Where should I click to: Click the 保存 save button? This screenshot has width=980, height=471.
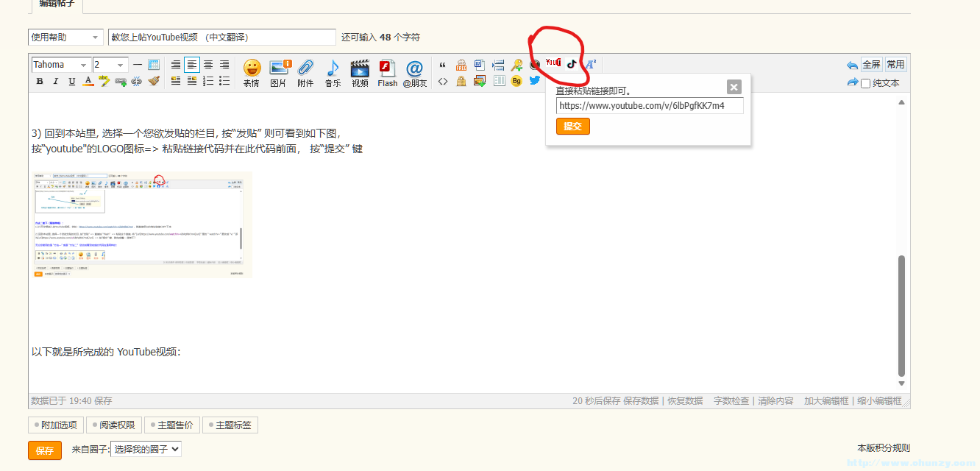(x=45, y=450)
